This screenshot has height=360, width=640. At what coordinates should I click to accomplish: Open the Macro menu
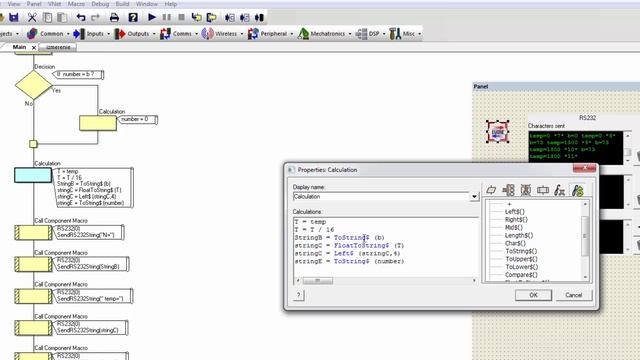[76, 4]
